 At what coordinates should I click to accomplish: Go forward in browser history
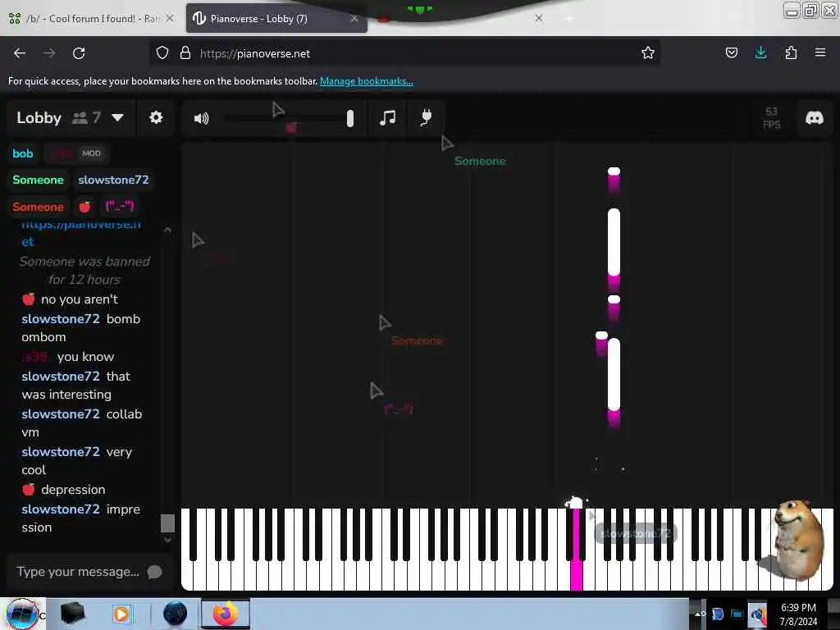tap(49, 53)
